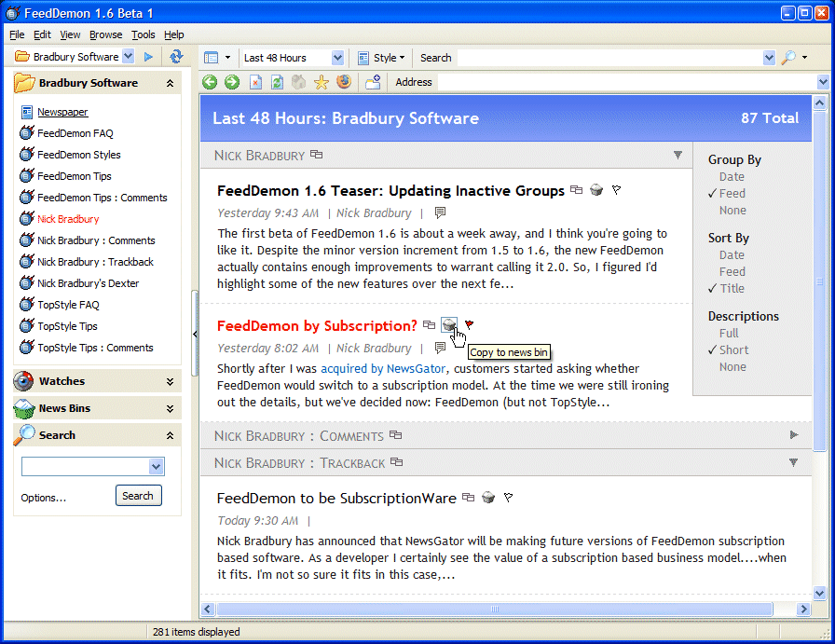The height and width of the screenshot is (644, 835).
Task: Click new-window icon beside Nick Bradbury group header
Action: (316, 155)
